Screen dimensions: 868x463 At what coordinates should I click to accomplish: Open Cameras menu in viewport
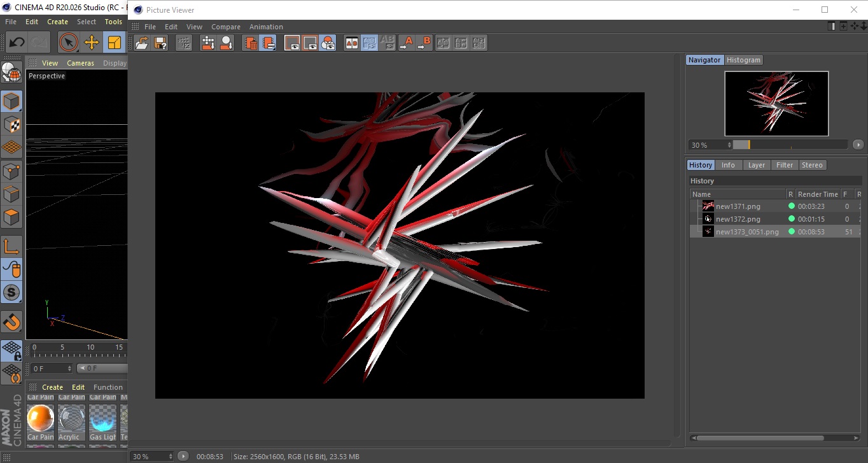[x=80, y=63]
